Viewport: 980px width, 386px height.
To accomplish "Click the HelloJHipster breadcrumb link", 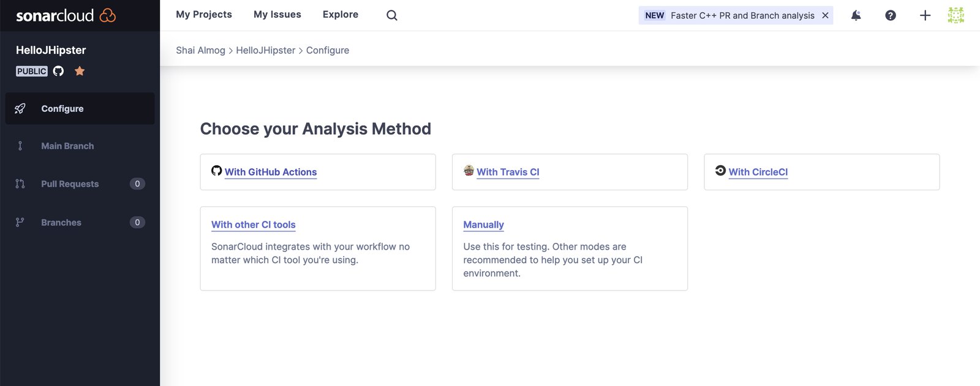I will (x=265, y=50).
